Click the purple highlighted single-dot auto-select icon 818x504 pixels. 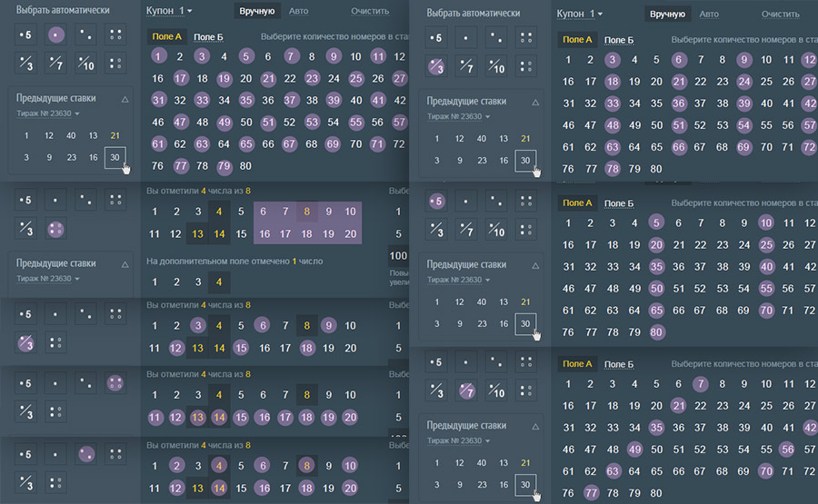pos(56,35)
